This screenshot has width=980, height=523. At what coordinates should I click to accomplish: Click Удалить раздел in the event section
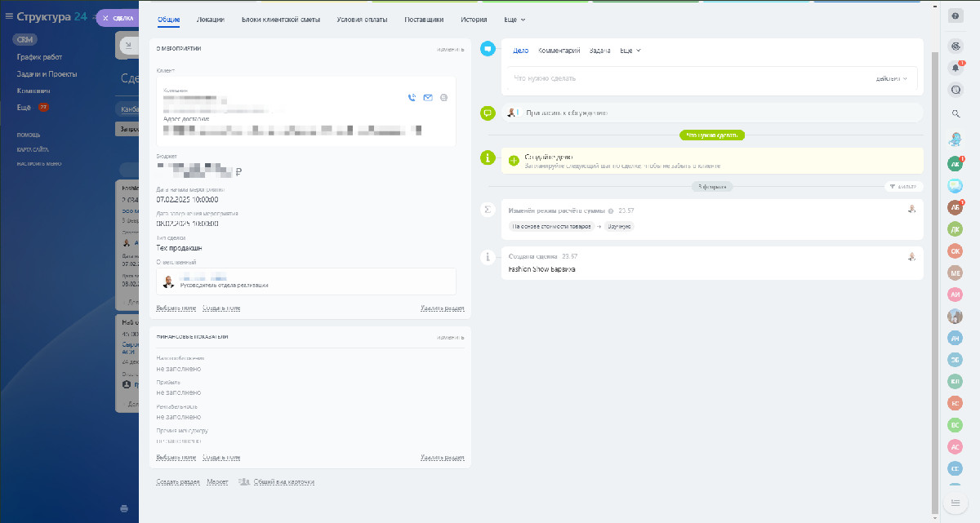442,308
